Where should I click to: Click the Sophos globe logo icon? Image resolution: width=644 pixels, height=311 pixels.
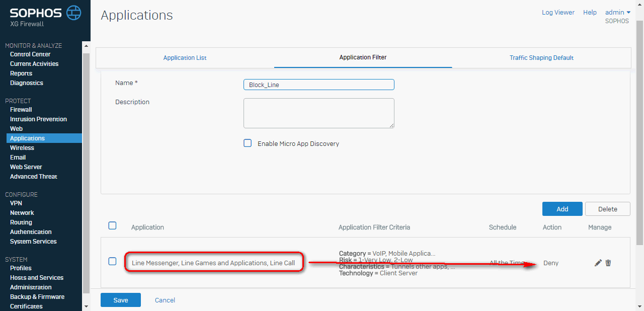point(73,13)
